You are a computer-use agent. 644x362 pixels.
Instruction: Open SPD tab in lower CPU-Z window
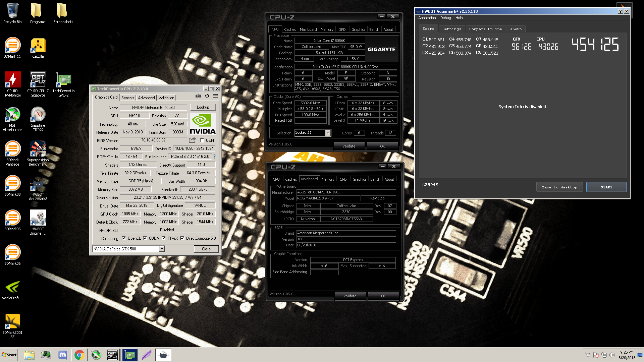(x=343, y=179)
